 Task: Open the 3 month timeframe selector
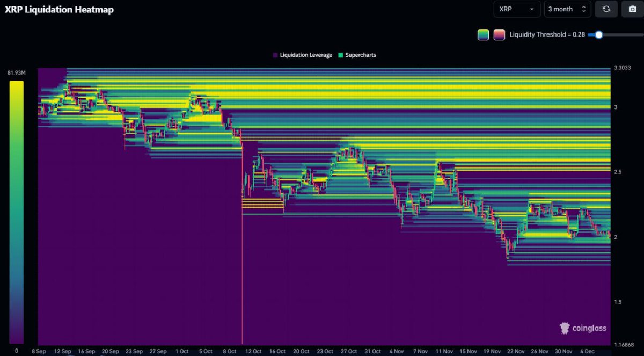567,9
